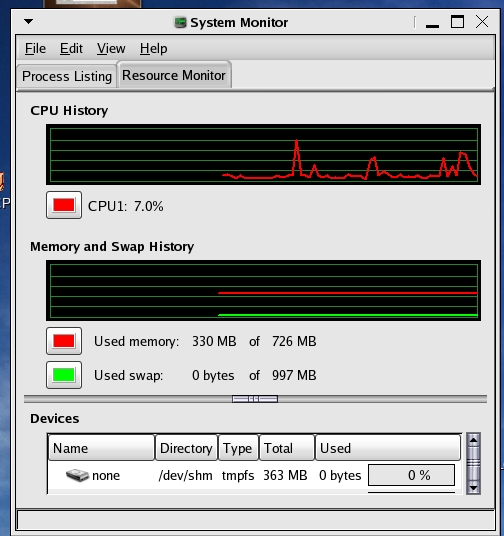The image size is (504, 536).
Task: Sort devices by Type column header
Action: (x=238, y=448)
